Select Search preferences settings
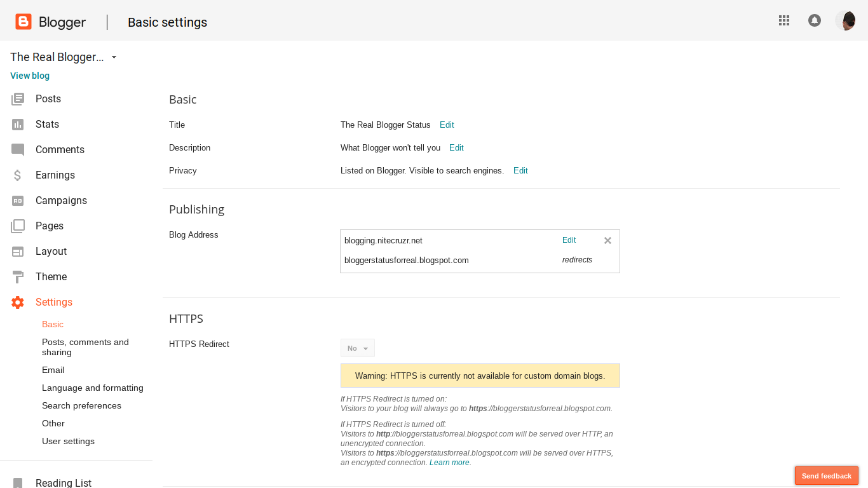This screenshot has height=488, width=868. [x=81, y=405]
